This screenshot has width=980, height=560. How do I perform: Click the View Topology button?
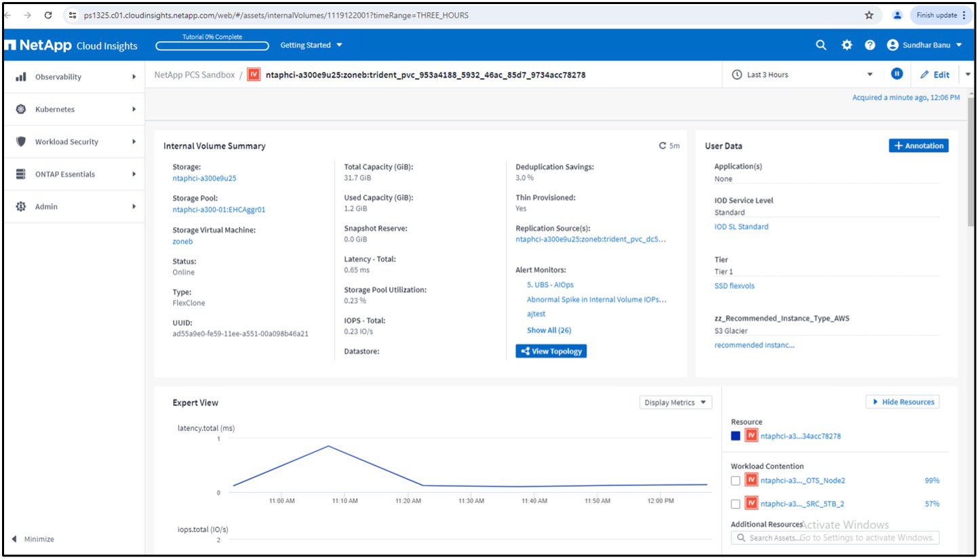click(x=550, y=351)
